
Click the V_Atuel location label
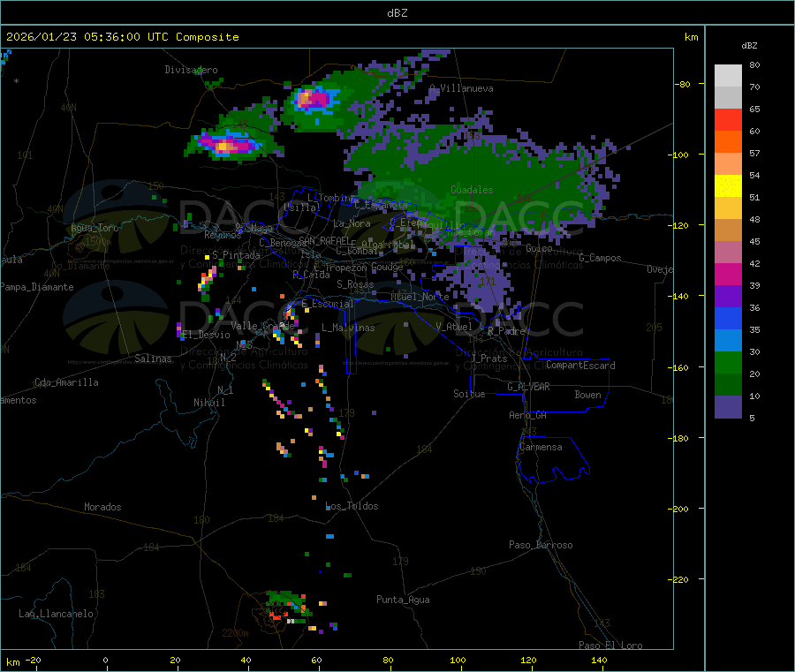tap(454, 327)
